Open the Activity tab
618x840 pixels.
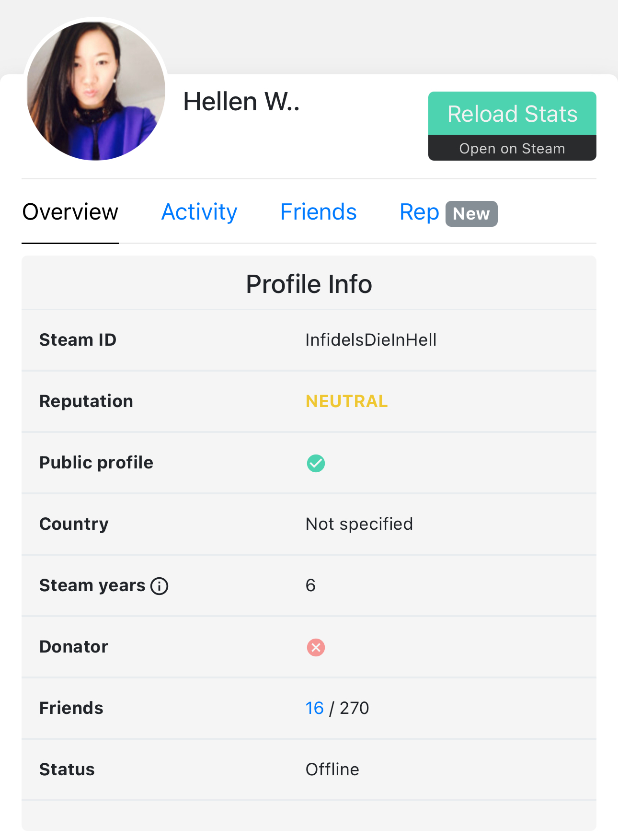(x=199, y=212)
